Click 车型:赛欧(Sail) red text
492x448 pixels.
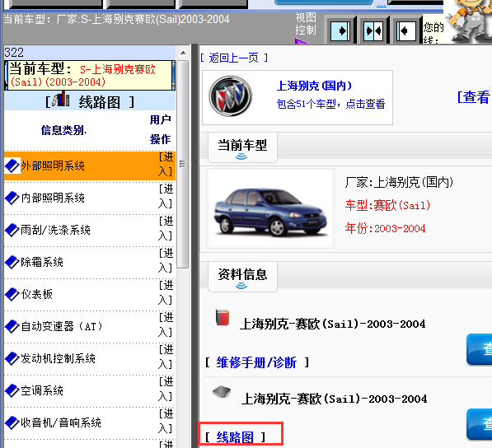(x=387, y=205)
